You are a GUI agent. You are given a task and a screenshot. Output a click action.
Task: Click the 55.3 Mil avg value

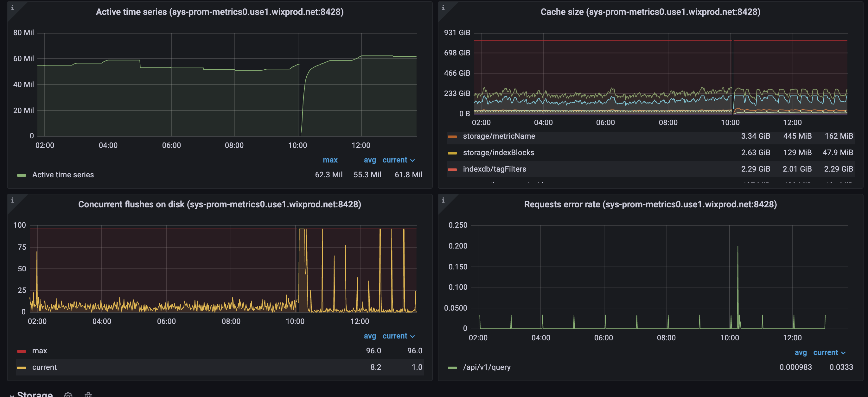pos(367,175)
